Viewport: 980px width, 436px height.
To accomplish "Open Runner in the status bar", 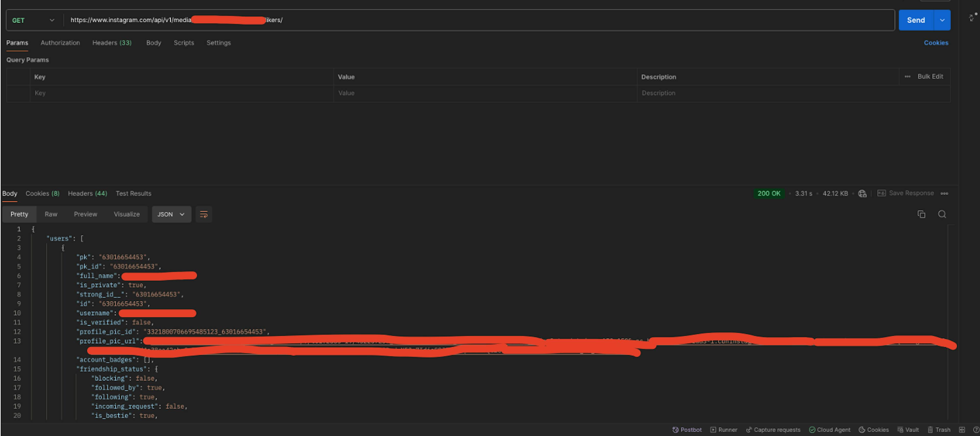I will click(x=724, y=430).
